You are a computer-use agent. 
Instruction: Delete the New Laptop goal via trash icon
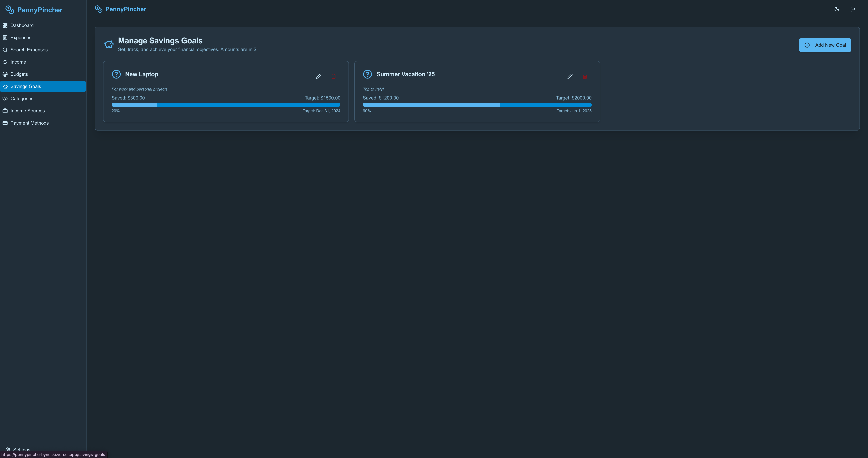[x=334, y=76]
